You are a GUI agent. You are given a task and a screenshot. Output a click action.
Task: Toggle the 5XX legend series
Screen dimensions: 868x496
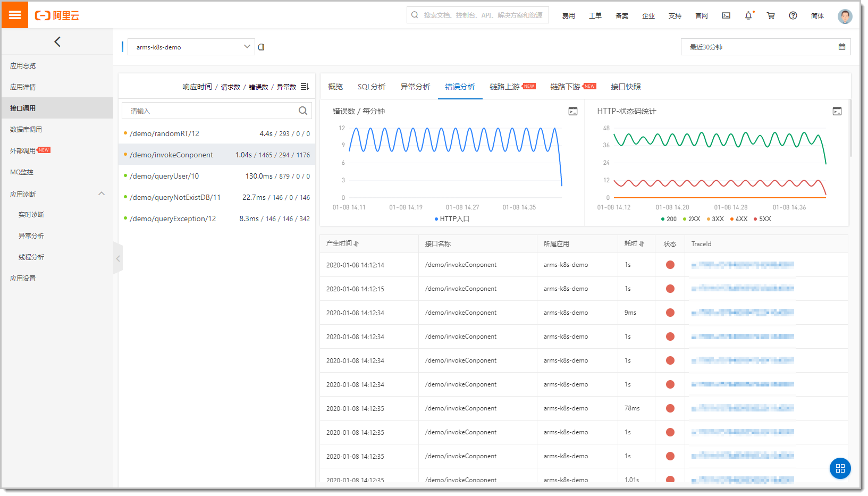click(x=762, y=219)
